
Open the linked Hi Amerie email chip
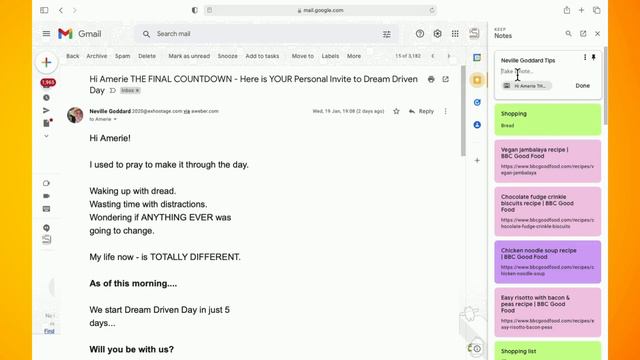click(x=527, y=86)
